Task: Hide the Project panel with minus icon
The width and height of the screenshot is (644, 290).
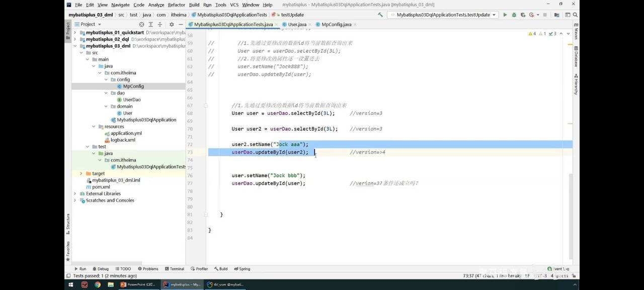Action: (180, 24)
